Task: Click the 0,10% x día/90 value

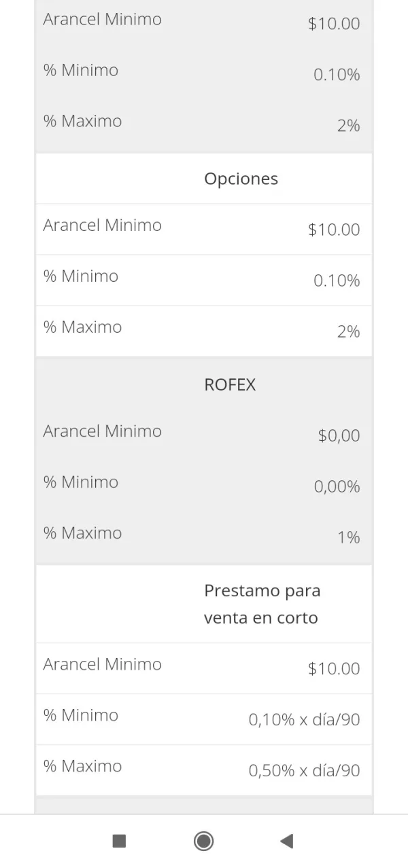Action: pyautogui.click(x=304, y=719)
